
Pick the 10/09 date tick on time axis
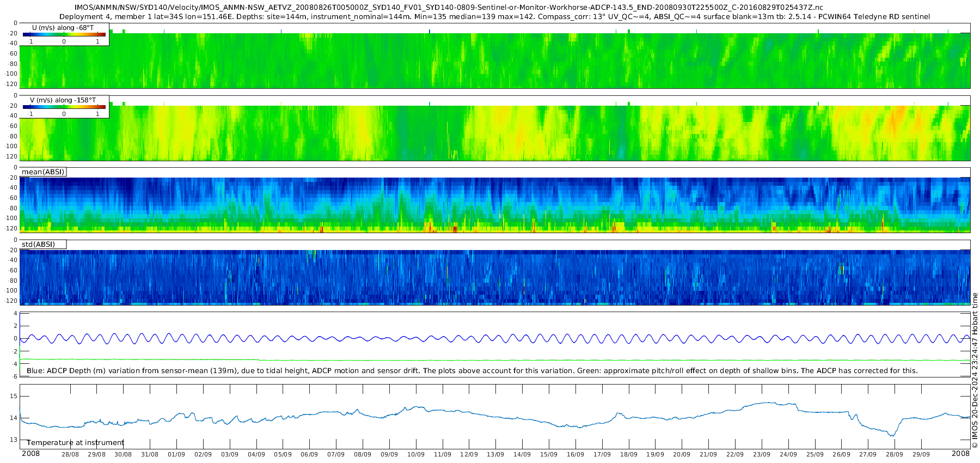[x=415, y=454]
